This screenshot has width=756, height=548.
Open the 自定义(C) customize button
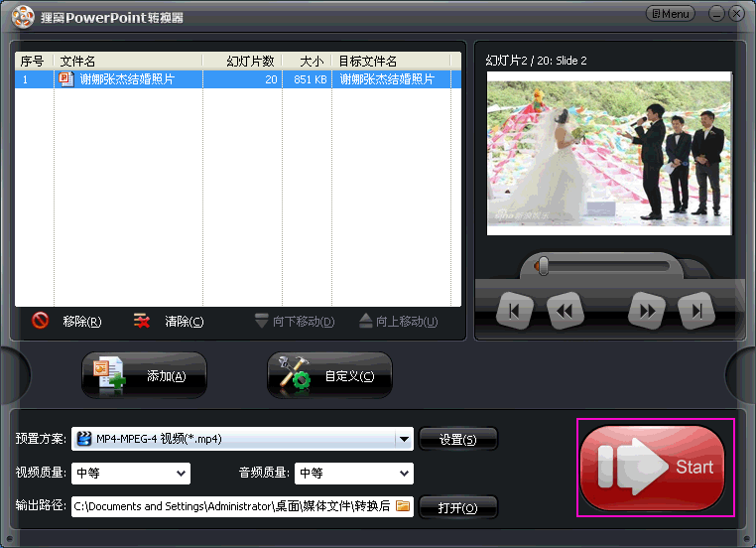329,375
